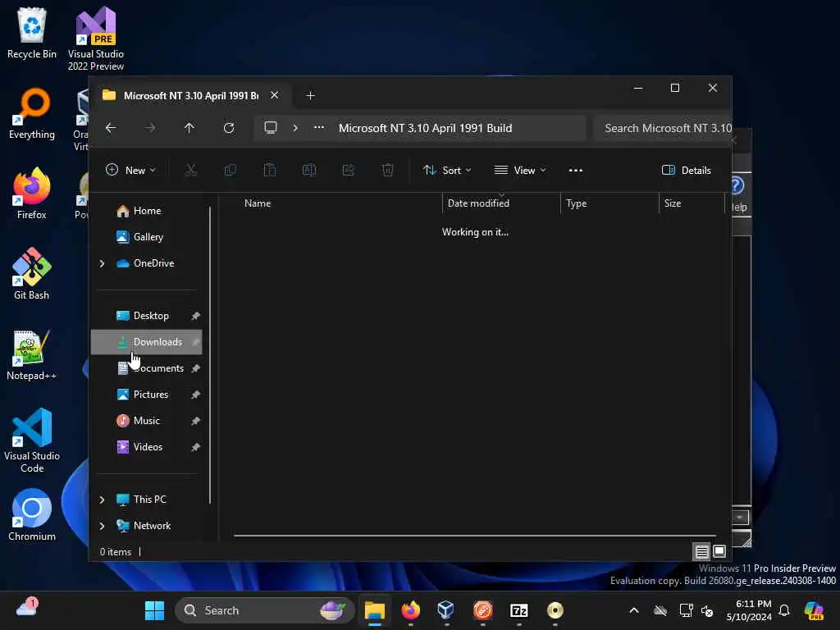Switch to details list view icon
The height and width of the screenshot is (630, 840).
coord(702,551)
